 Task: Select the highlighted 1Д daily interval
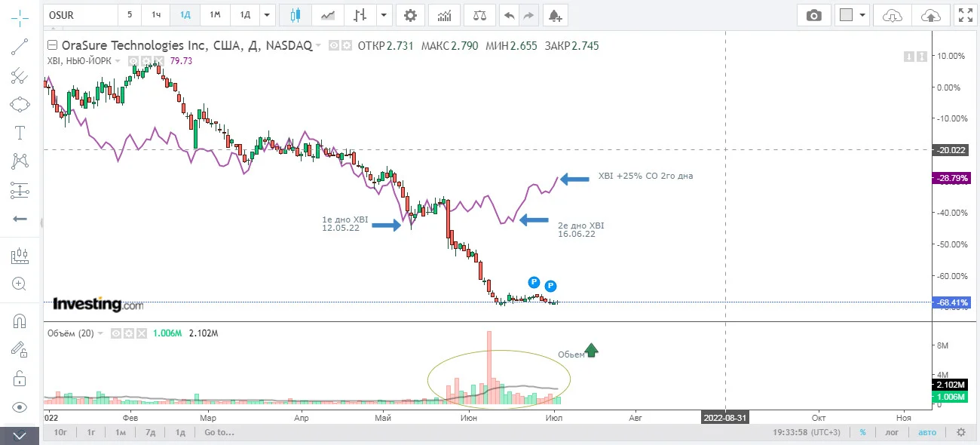[x=185, y=14]
